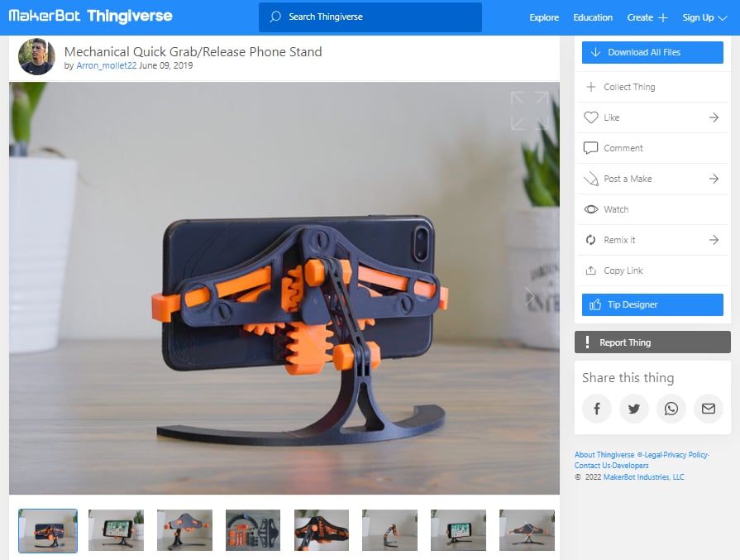Viewport: 740px width, 560px height.
Task: Open the Explore menu
Action: pos(543,17)
